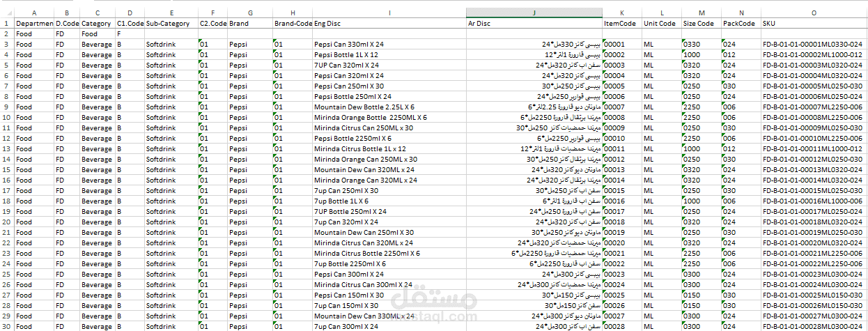Click cell 'Mirinda Citrus Bottle 2250ml X 6'
This screenshot has height=331, width=868.
(x=389, y=253)
